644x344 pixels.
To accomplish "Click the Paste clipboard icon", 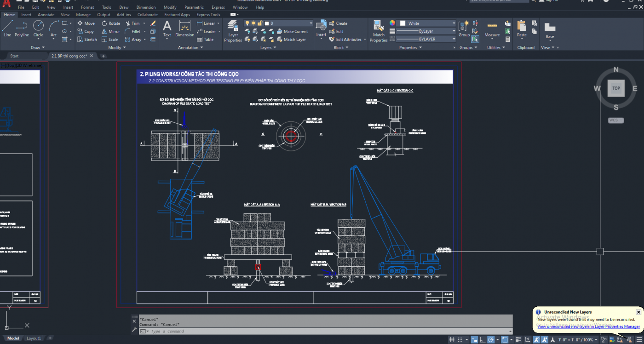I will [x=522, y=29].
